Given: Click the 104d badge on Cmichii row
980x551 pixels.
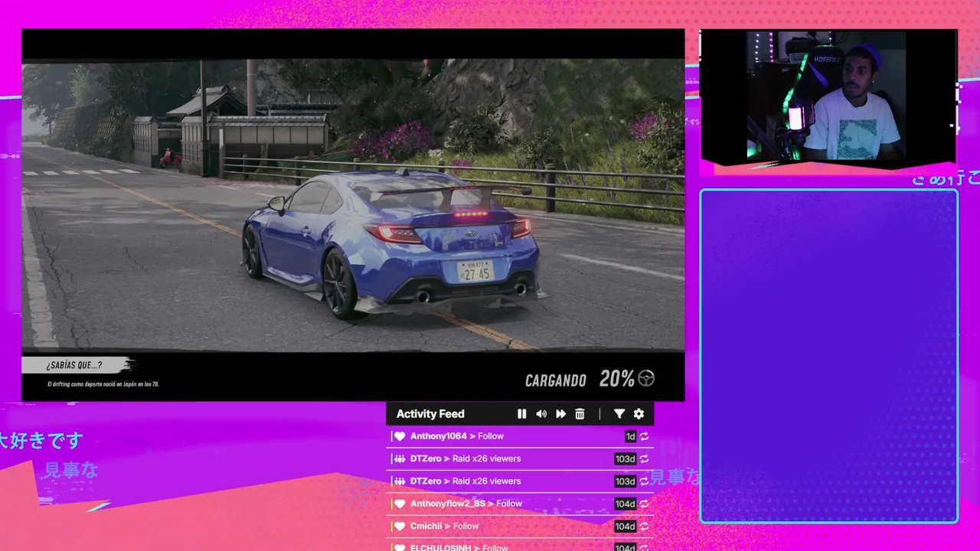Looking at the screenshot, I should point(626,527).
